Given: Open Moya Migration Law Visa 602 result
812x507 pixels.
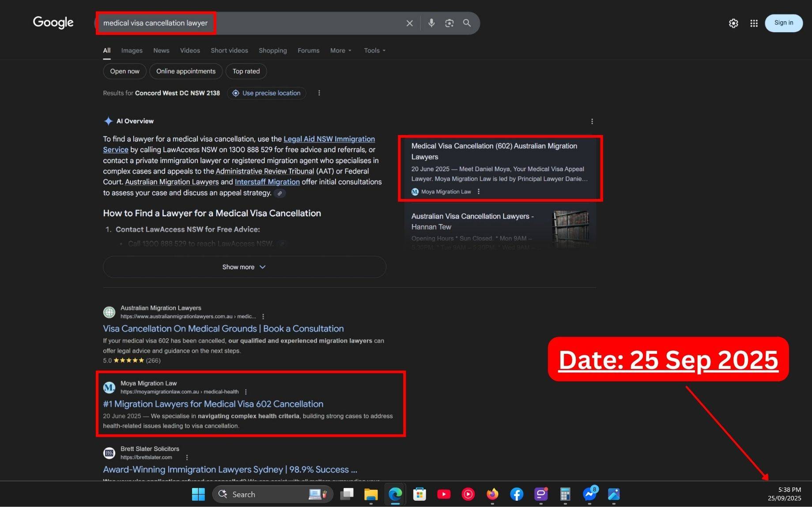Looking at the screenshot, I should [x=213, y=404].
